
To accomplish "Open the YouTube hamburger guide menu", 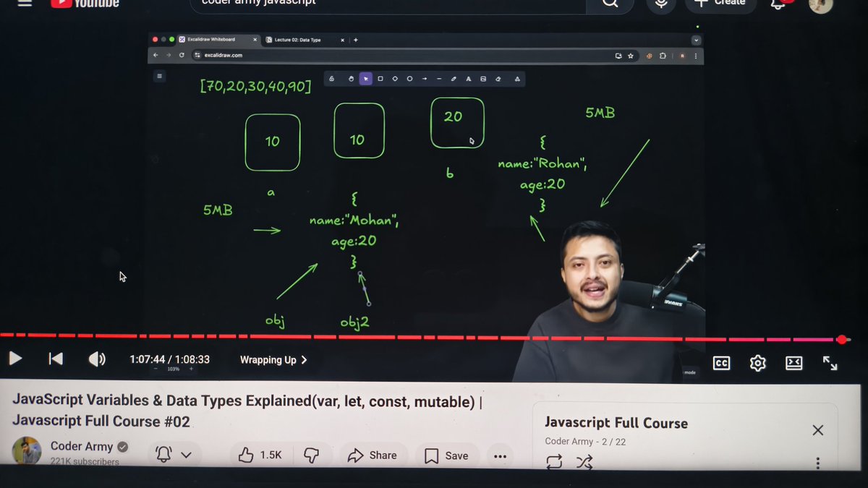I will (x=25, y=3).
